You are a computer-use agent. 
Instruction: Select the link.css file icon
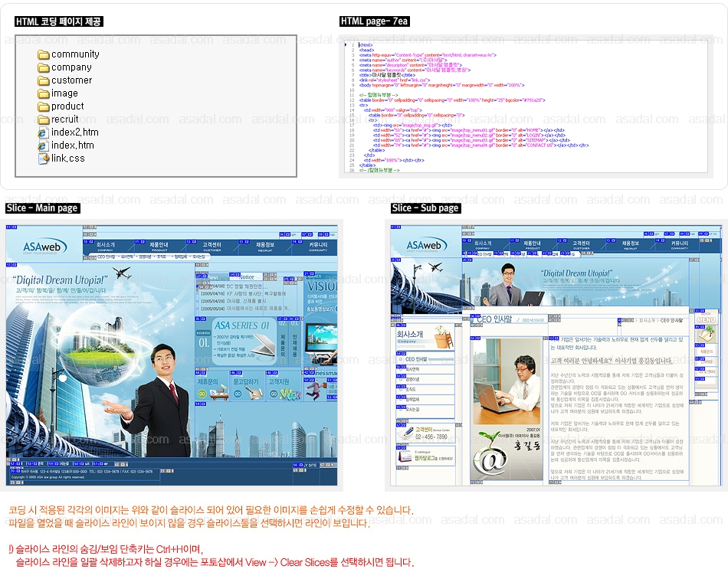(x=44, y=159)
